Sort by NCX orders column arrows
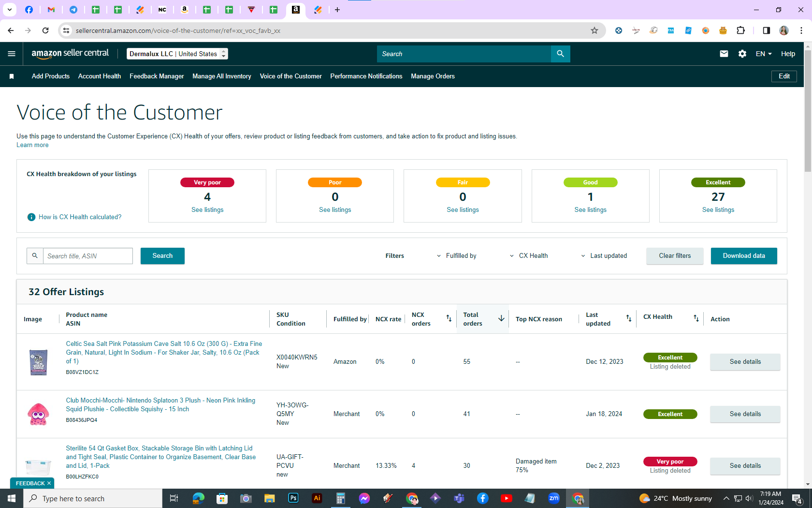 [449, 318]
